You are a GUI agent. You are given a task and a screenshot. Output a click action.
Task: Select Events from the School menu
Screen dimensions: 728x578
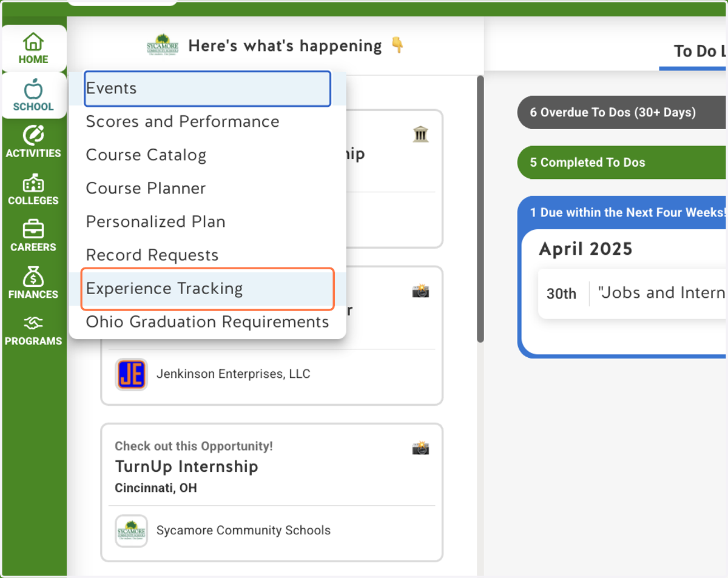(x=207, y=89)
